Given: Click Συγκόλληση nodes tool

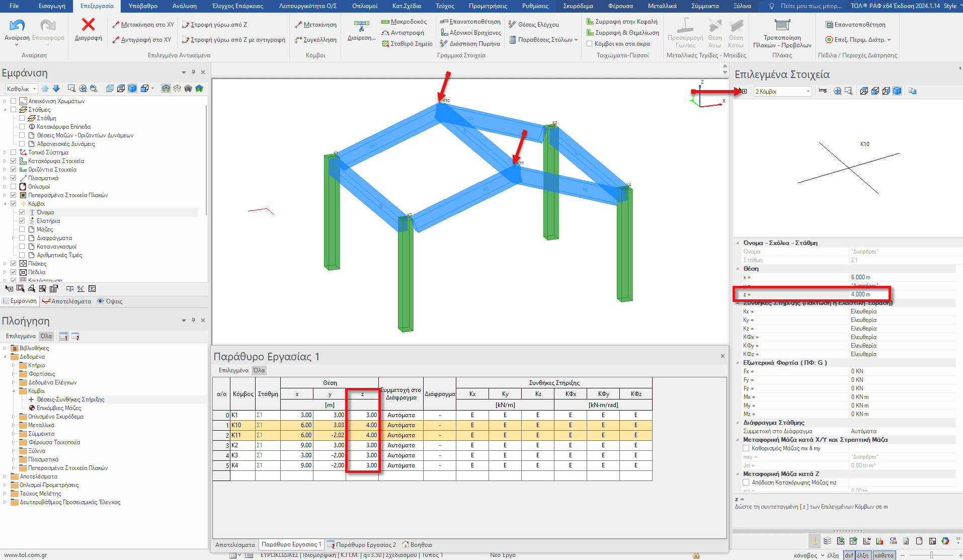Looking at the screenshot, I should 315,40.
